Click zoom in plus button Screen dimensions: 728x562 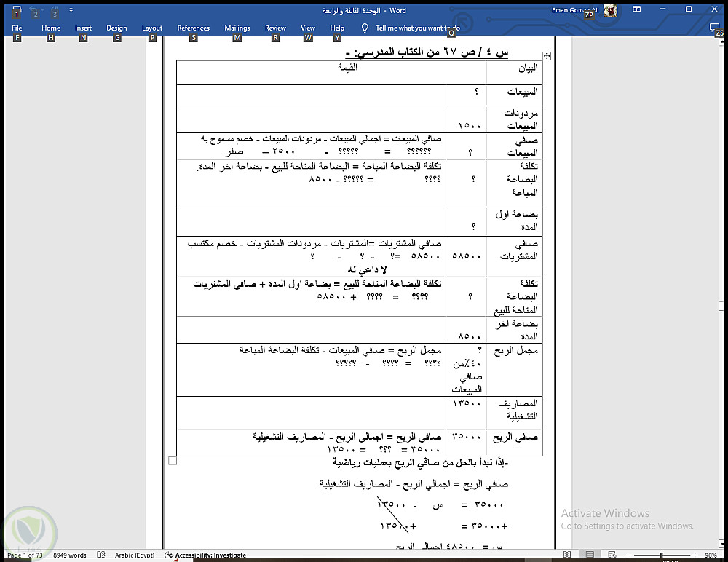(x=695, y=555)
